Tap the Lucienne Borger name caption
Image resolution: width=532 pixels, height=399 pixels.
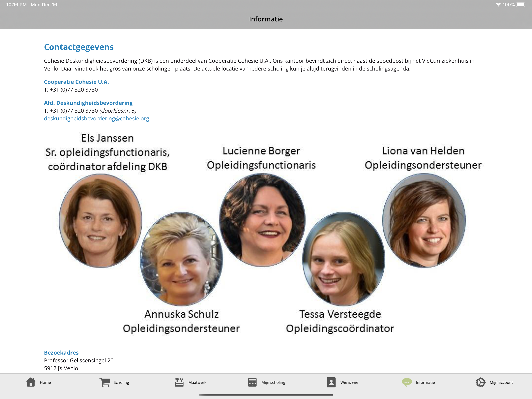(x=262, y=151)
